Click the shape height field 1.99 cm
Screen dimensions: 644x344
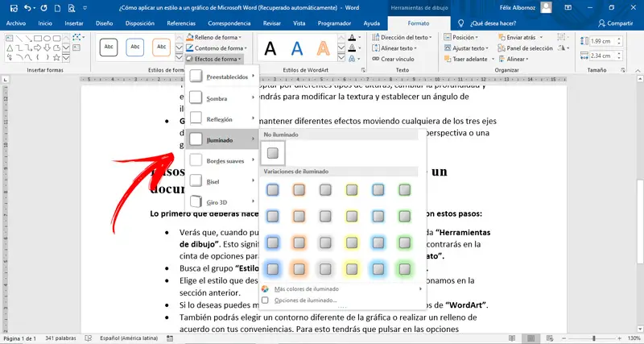(601, 41)
